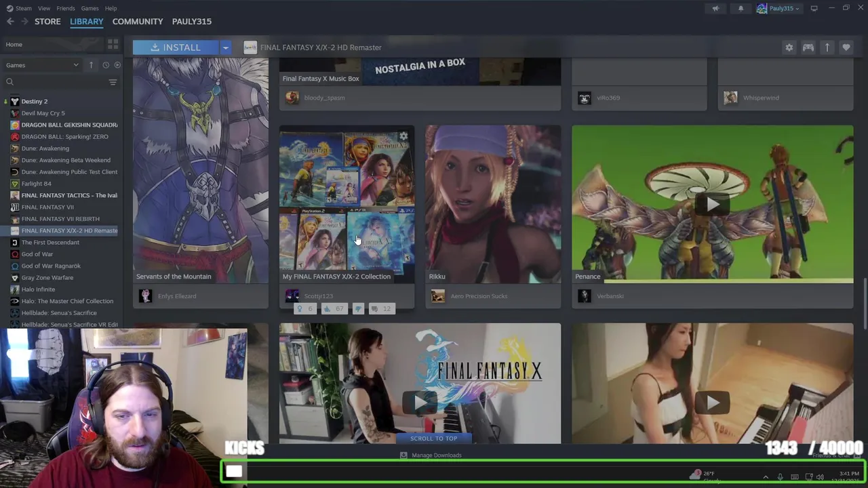Click the library search magnifier icon
Screen dimensions: 868x488
point(9,82)
